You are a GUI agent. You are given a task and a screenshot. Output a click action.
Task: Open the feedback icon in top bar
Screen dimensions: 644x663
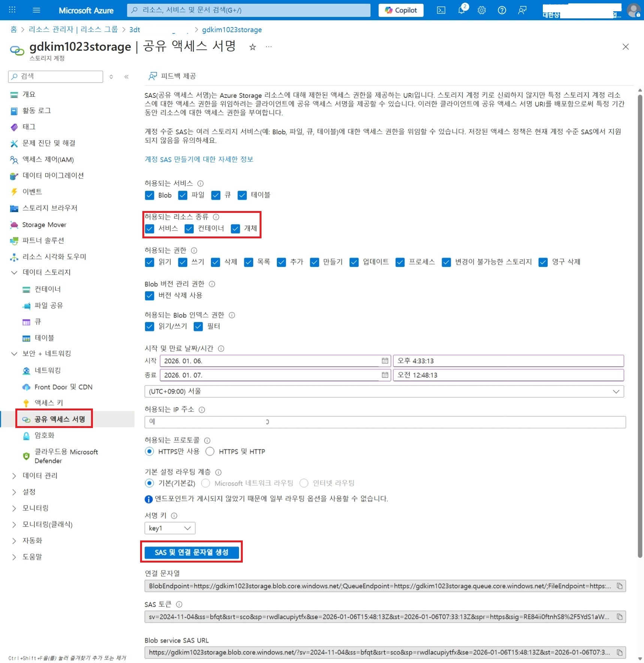[522, 10]
